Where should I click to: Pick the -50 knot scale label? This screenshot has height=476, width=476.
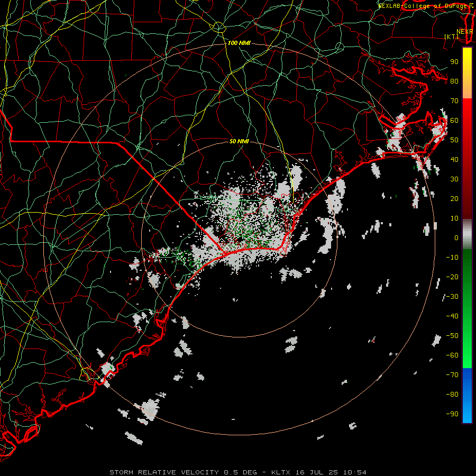coord(452,336)
